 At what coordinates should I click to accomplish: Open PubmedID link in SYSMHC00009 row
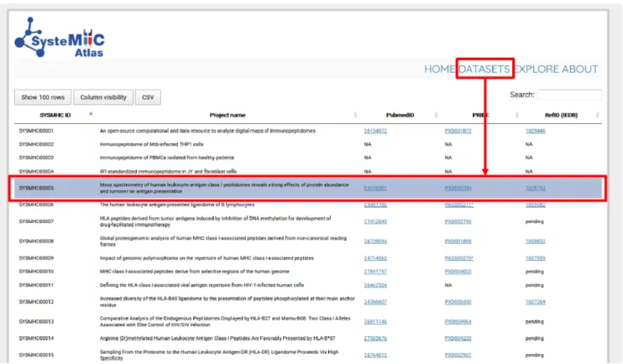coord(375,258)
